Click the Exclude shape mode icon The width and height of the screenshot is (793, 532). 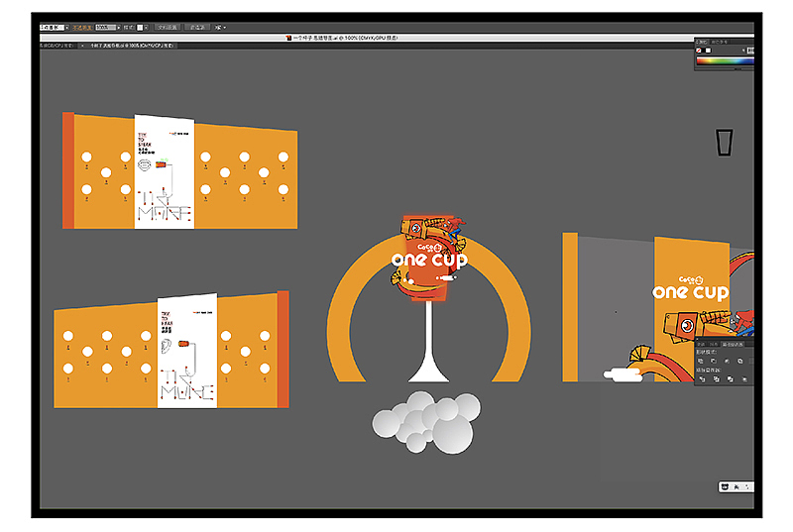pyautogui.click(x=739, y=361)
